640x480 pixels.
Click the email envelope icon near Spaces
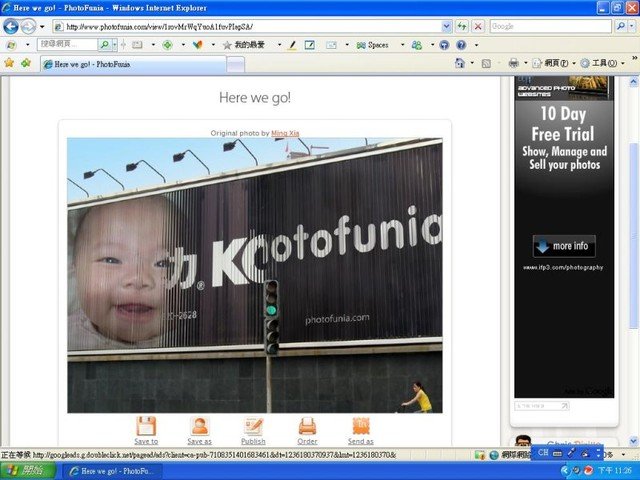point(331,45)
